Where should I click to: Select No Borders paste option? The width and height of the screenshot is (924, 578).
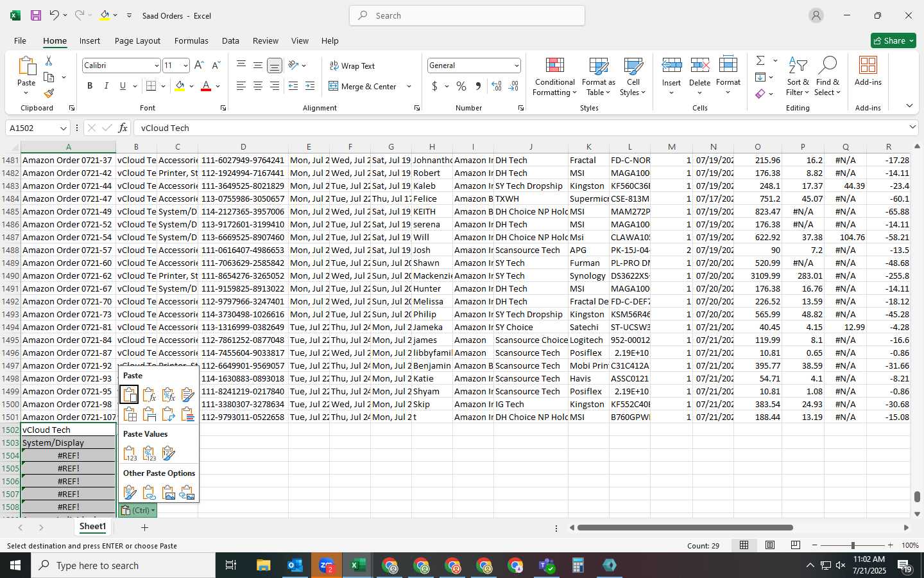[x=129, y=414]
